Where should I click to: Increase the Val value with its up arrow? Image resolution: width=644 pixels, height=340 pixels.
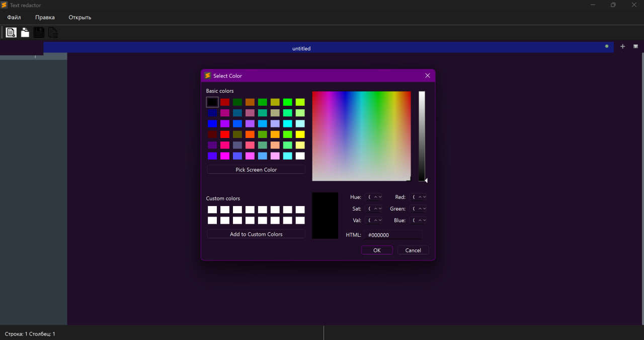tap(375, 220)
